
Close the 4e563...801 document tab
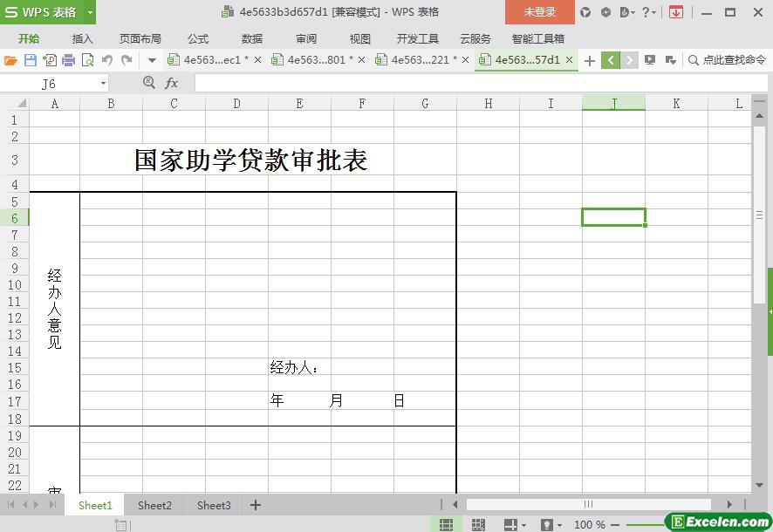(361, 60)
